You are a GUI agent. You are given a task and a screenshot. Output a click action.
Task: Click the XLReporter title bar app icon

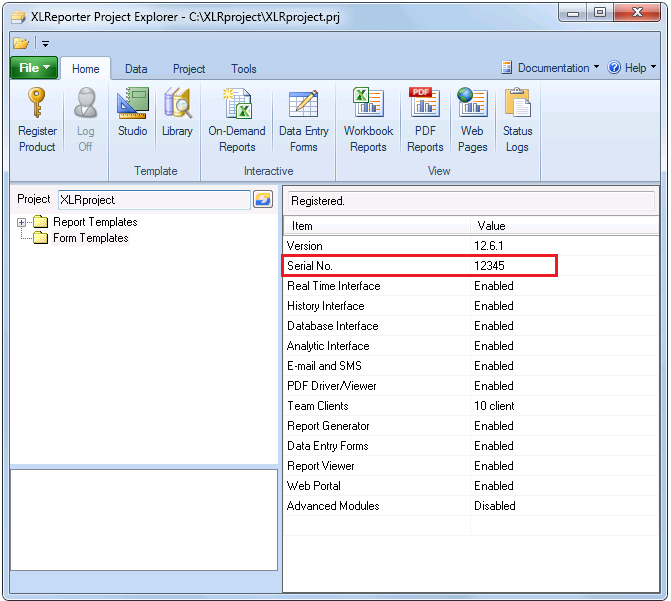(18, 17)
